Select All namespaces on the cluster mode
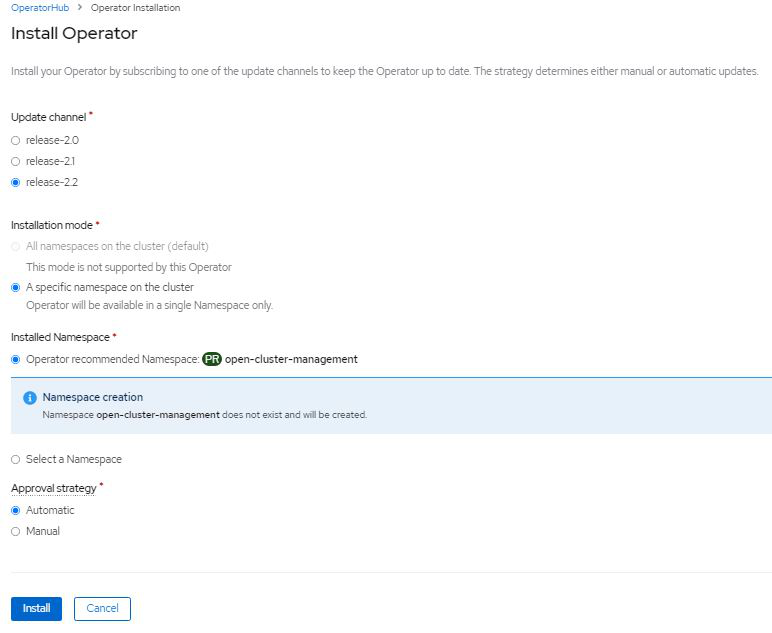Screen dimensions: 772x633 coord(15,246)
